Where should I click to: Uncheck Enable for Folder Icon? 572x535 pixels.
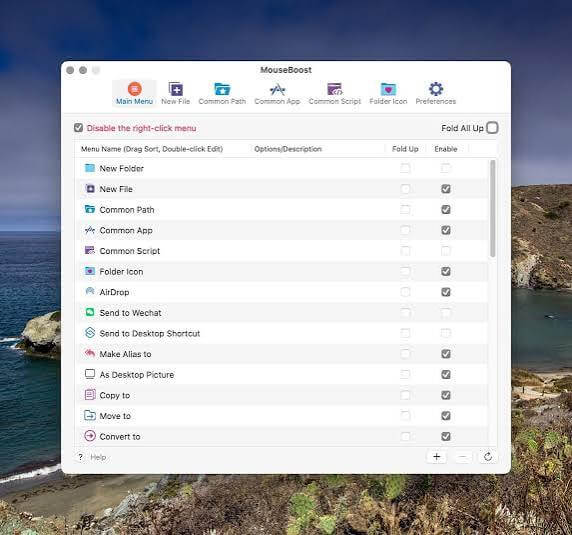(445, 271)
